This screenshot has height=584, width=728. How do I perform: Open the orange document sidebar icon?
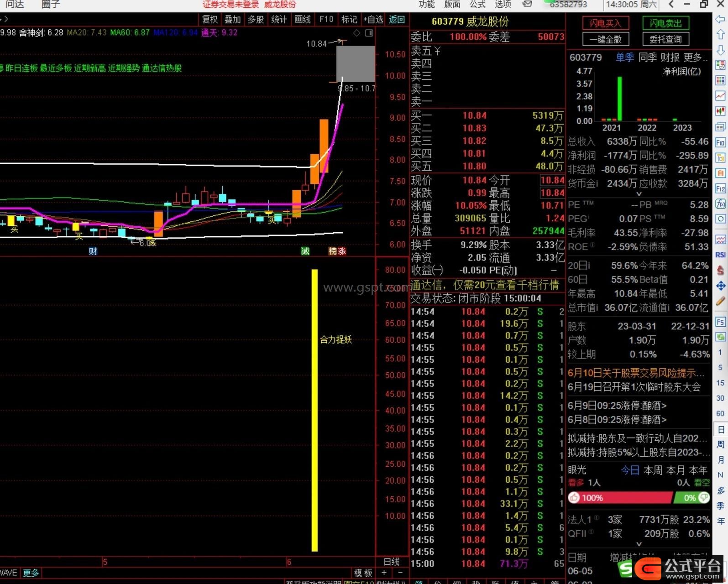coord(720,173)
